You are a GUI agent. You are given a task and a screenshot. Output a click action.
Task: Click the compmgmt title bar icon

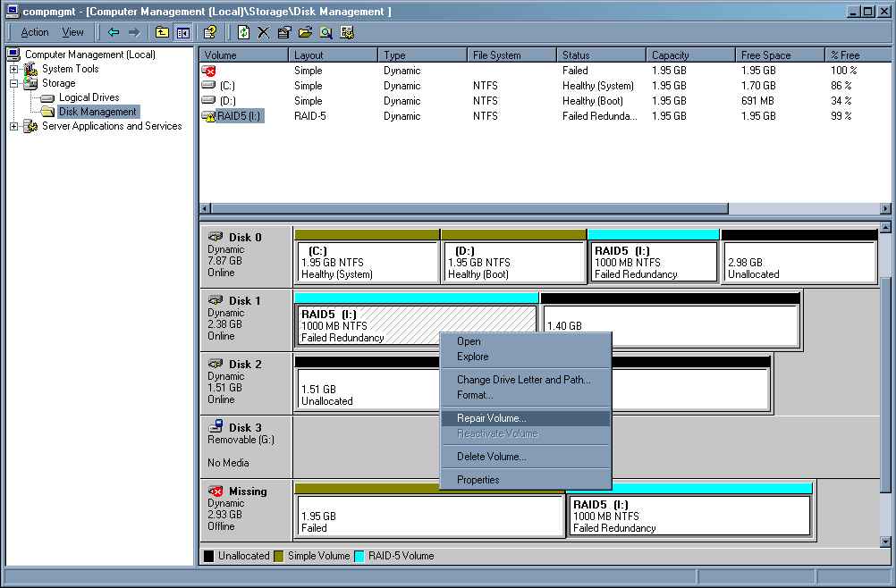coord(12,12)
